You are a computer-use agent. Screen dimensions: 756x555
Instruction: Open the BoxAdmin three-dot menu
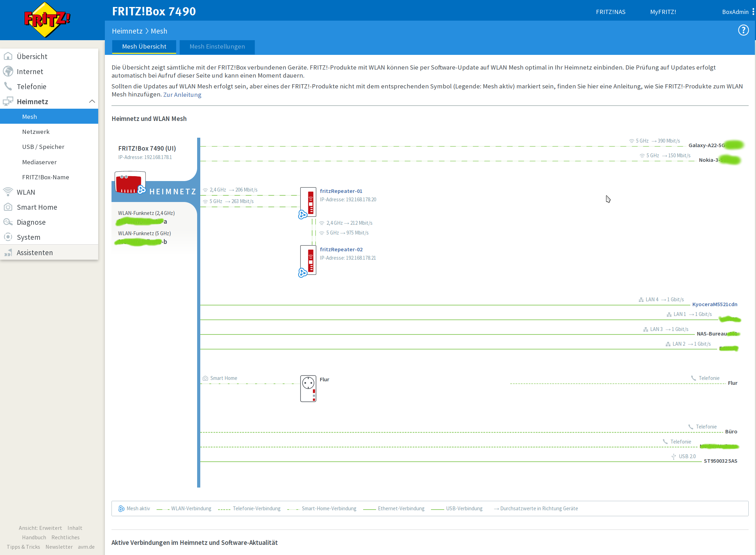753,12
